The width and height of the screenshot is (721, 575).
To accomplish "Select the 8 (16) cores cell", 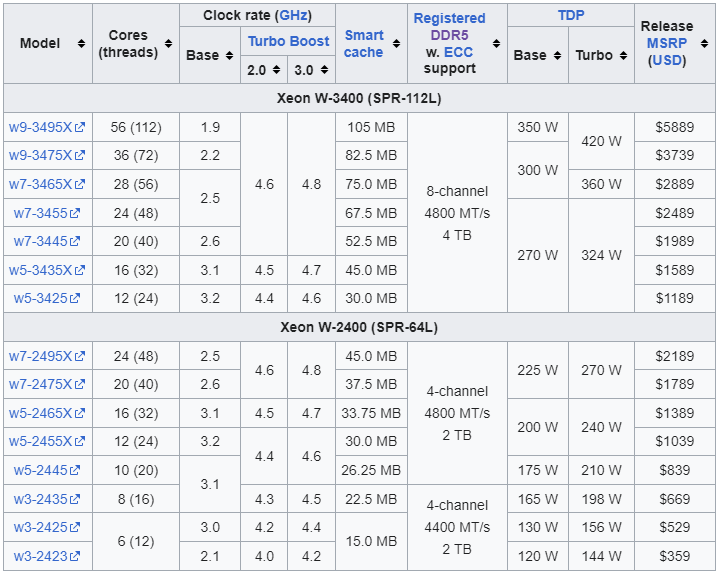I will tap(136, 500).
